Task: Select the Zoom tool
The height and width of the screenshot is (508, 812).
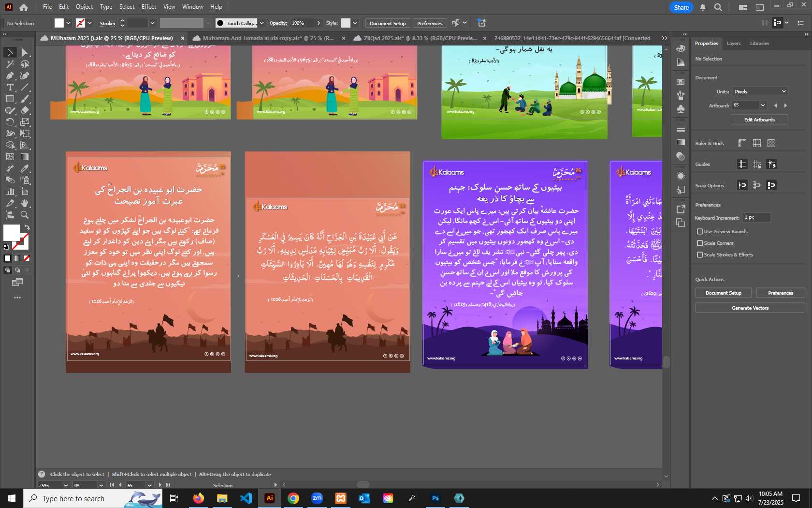Action: 25,215
